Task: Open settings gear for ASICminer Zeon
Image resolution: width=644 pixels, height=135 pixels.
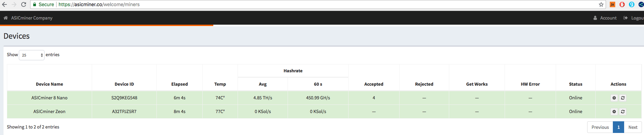Action: (x=614, y=112)
